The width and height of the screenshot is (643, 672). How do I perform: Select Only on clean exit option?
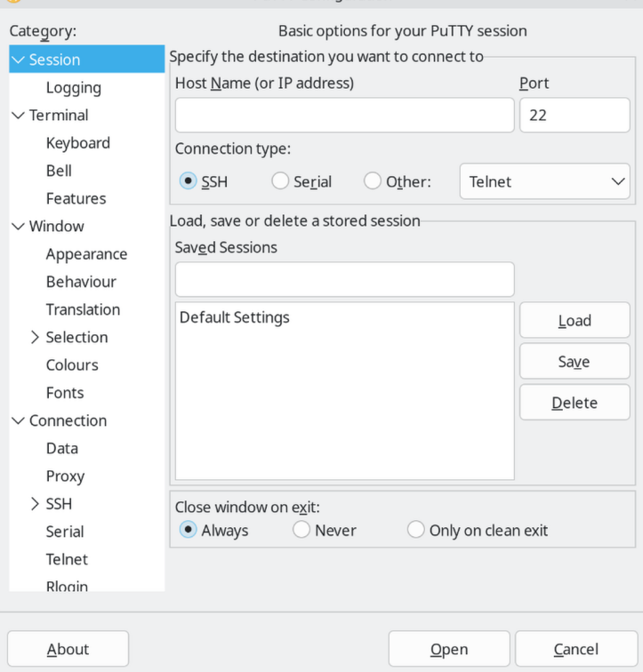[415, 530]
